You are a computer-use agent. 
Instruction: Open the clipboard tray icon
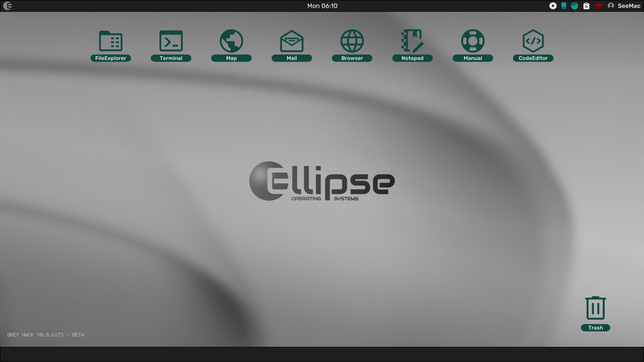pos(586,6)
